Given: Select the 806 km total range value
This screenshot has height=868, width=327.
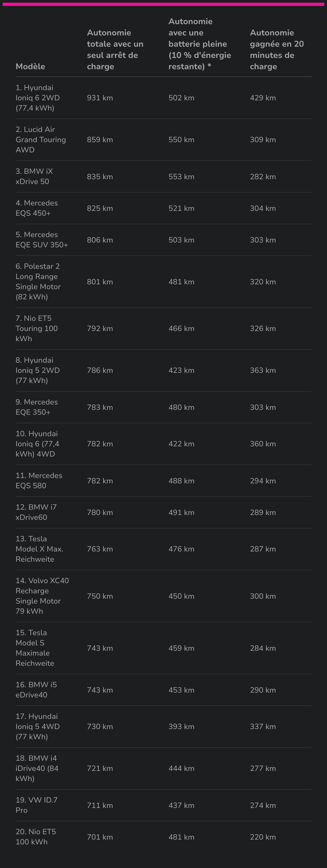Looking at the screenshot, I should pos(100,240).
